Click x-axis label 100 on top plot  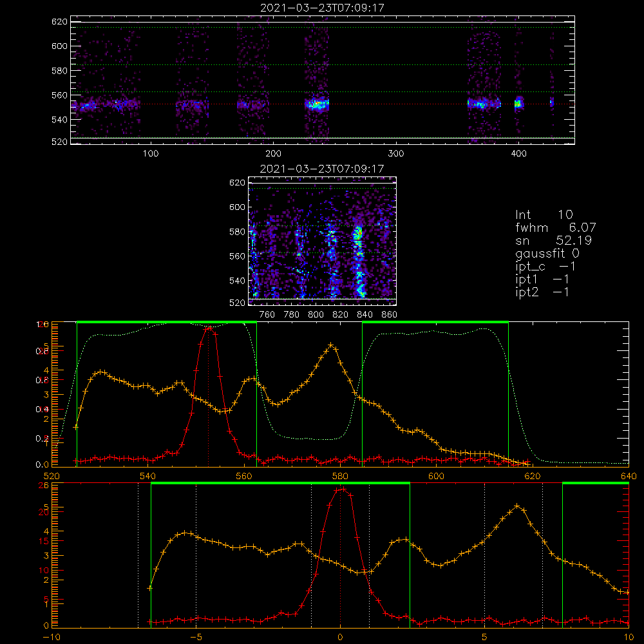(151, 154)
